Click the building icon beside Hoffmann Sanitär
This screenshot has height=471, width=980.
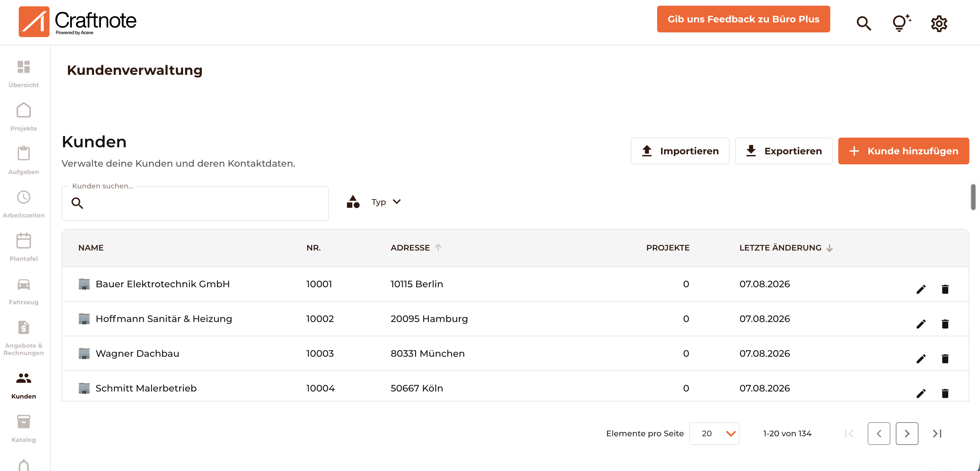coord(84,319)
